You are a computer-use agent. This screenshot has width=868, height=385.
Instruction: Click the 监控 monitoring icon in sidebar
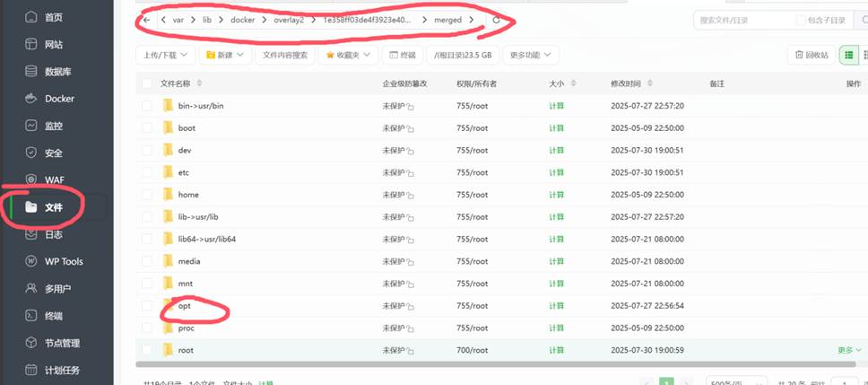[31, 127]
